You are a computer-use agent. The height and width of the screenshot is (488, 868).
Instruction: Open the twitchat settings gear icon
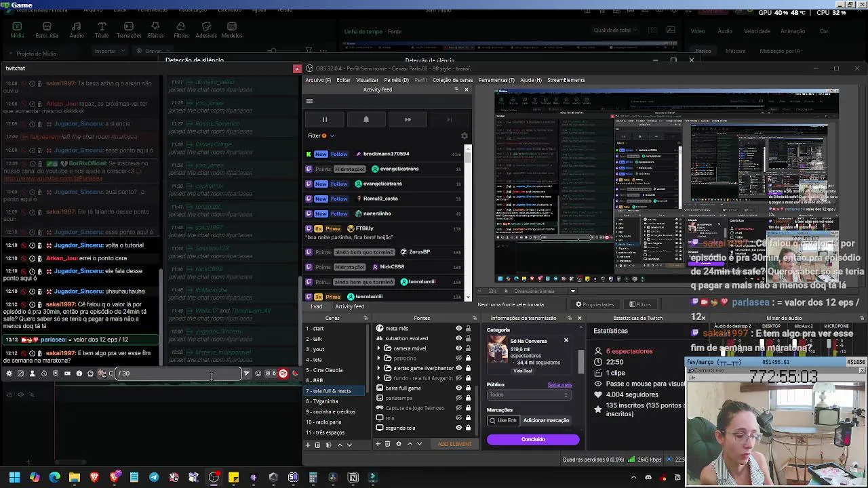(9, 373)
